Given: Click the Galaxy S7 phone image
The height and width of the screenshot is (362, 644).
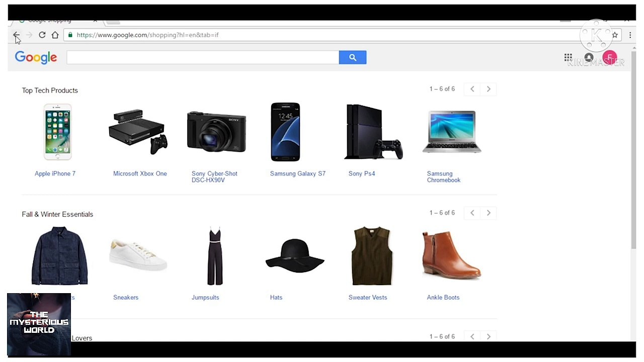Looking at the screenshot, I should point(285,132).
